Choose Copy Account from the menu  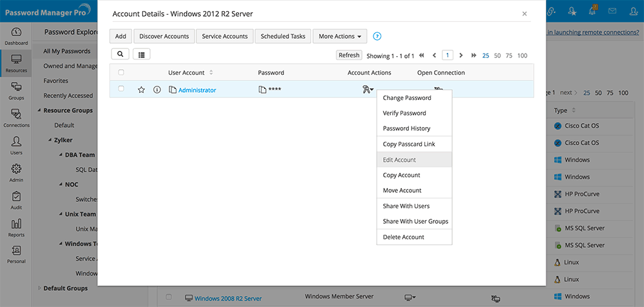[x=414, y=175]
